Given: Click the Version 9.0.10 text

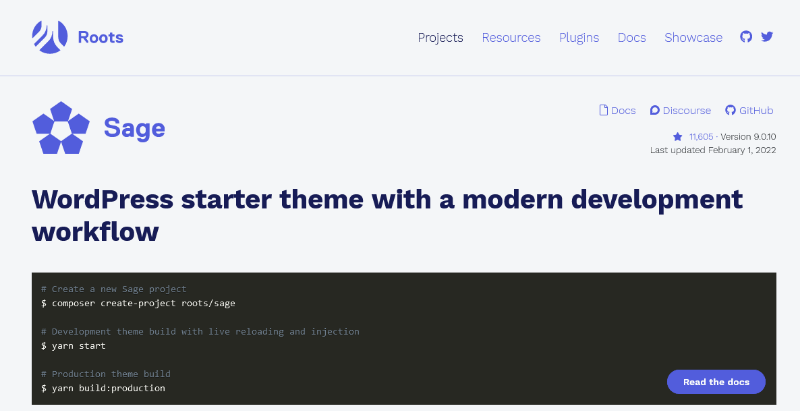Looking at the screenshot, I should (x=748, y=137).
